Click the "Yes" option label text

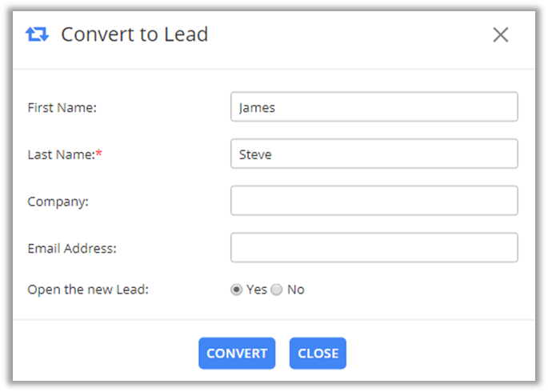click(x=257, y=290)
